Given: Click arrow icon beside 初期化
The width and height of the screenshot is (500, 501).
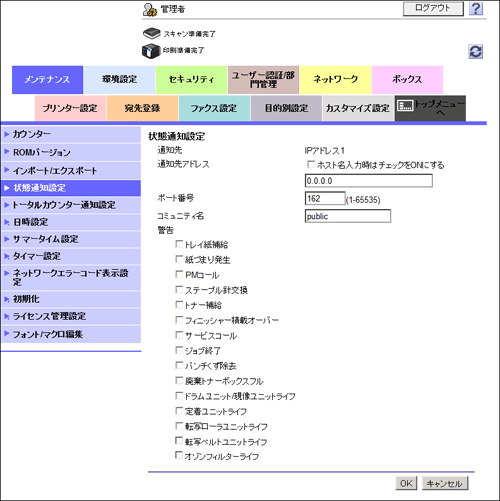Looking at the screenshot, I should [x=6, y=299].
